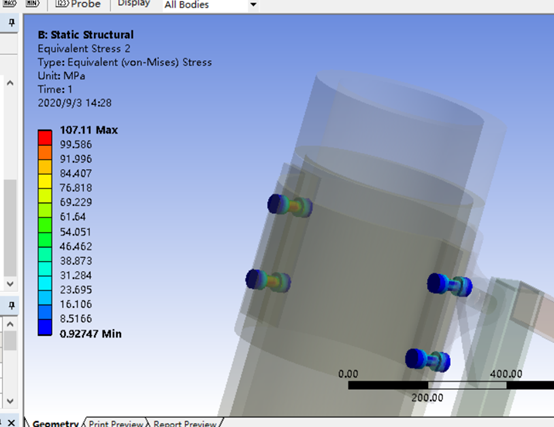
Task: Switch to the Geometry tab
Action: [x=55, y=423]
